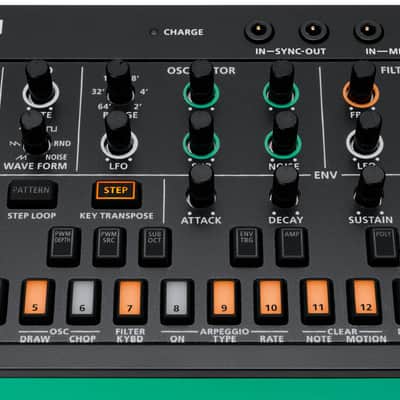Click the NOISE marking above WAVE FORM

click(56, 157)
